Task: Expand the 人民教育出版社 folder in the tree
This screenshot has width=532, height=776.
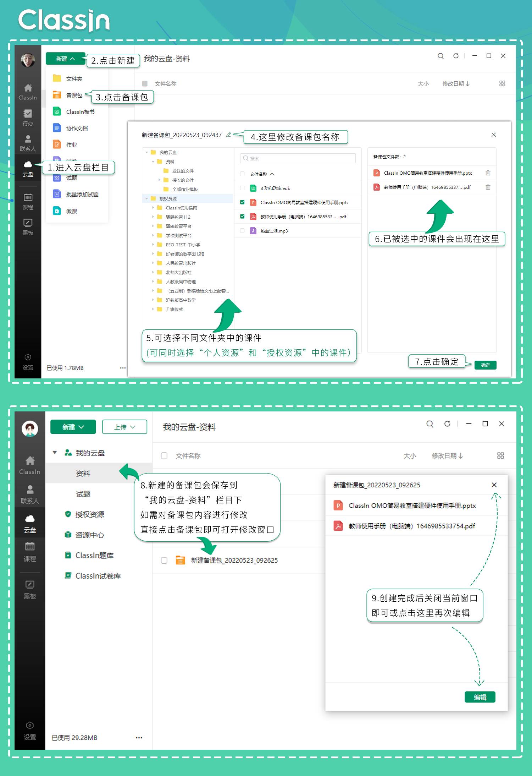Action: pyautogui.click(x=153, y=263)
